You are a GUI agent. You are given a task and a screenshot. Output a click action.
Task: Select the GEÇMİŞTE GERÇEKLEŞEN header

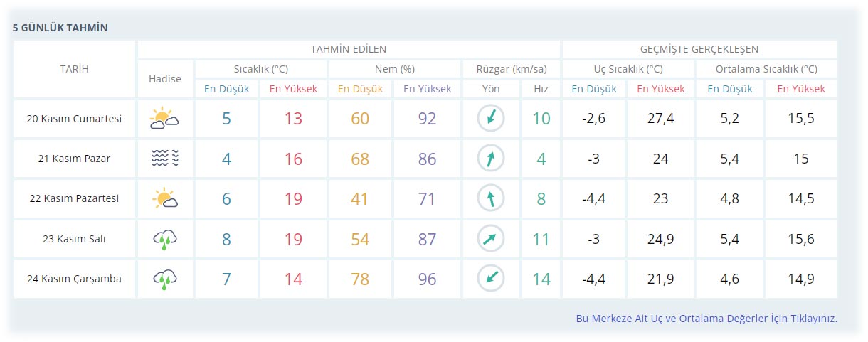tap(699, 49)
